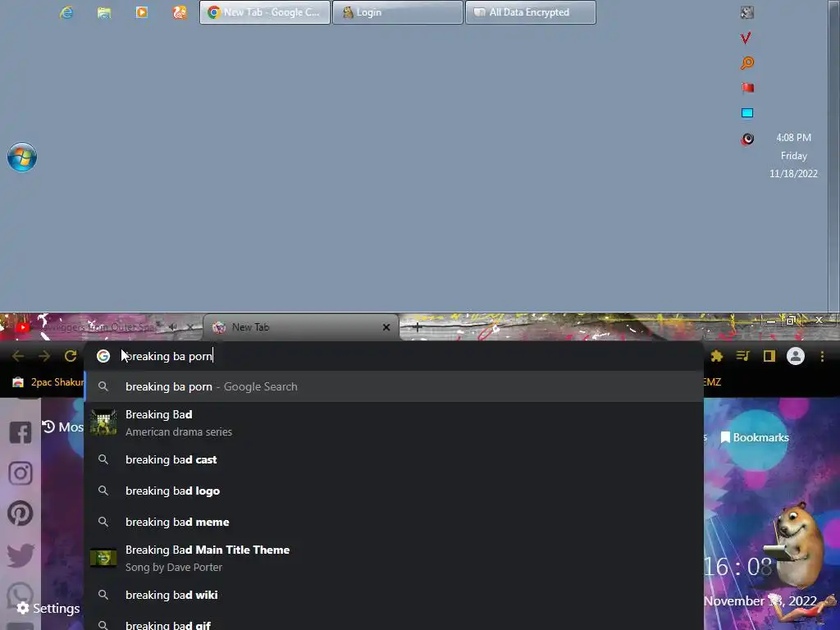This screenshot has height=630, width=840.
Task: Open the Chrome profile avatar
Action: click(x=795, y=356)
